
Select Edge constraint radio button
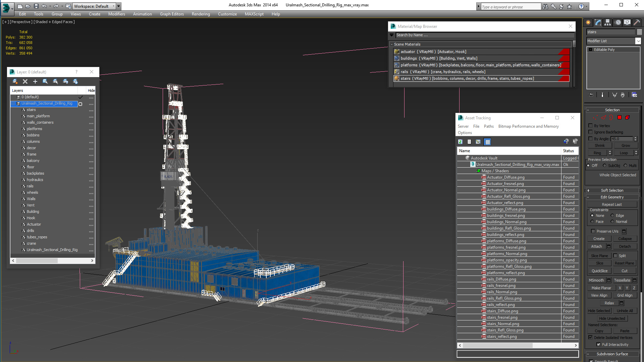[612, 216]
